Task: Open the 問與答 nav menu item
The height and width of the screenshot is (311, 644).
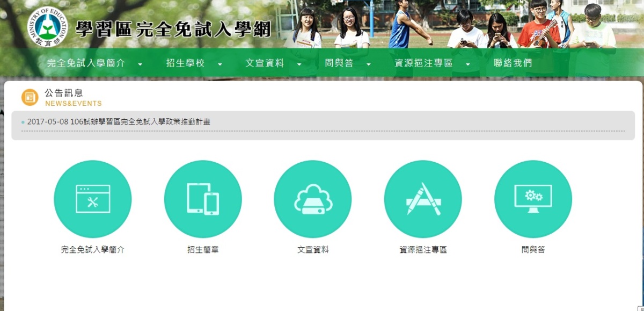Action: (x=339, y=63)
